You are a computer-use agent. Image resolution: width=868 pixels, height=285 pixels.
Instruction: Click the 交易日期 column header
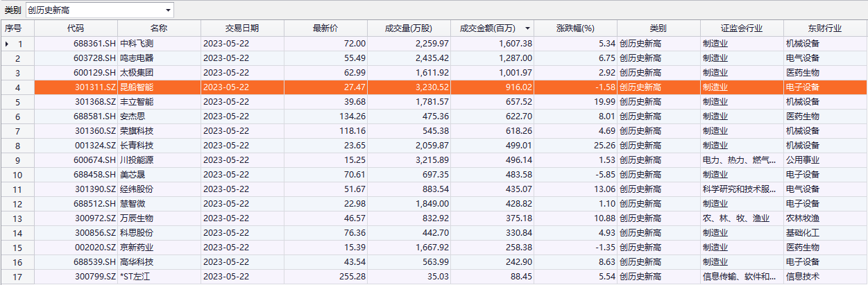click(242, 28)
